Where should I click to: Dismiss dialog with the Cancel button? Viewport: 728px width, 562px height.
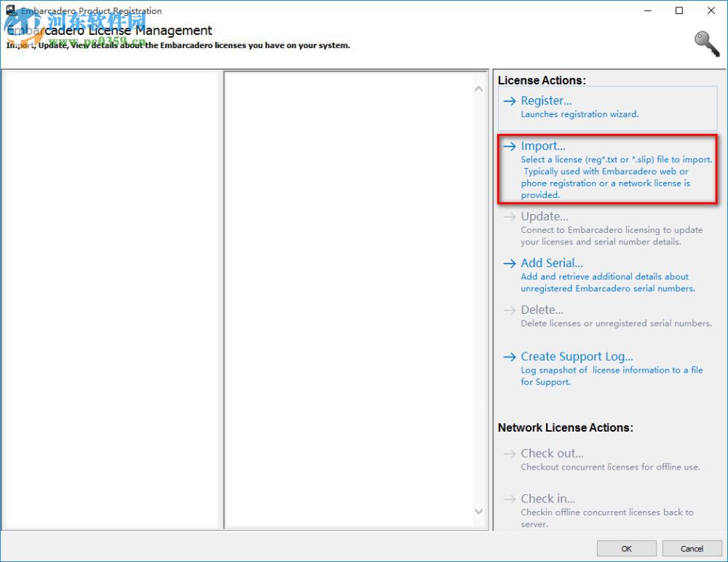click(692, 548)
